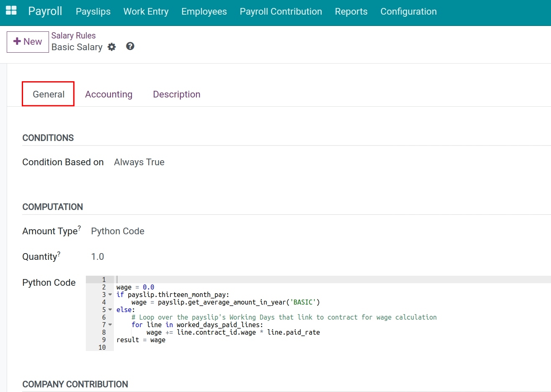Image resolution: width=551 pixels, height=392 pixels.
Task: Open the Reports menu
Action: click(x=351, y=11)
